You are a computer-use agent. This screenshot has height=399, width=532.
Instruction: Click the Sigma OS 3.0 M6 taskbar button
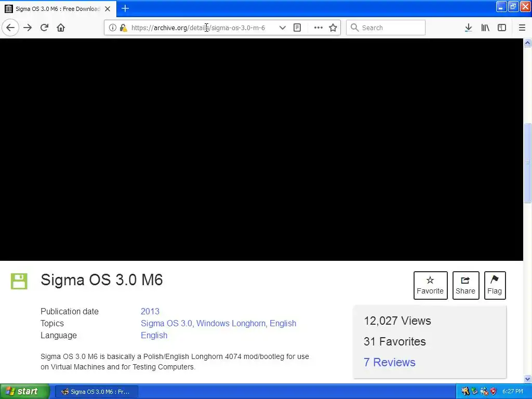96,392
